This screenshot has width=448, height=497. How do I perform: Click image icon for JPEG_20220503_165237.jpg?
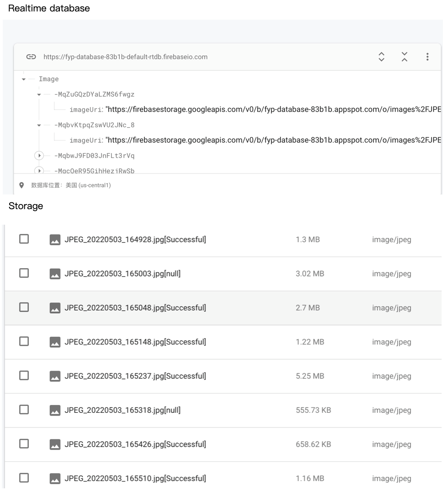(55, 376)
